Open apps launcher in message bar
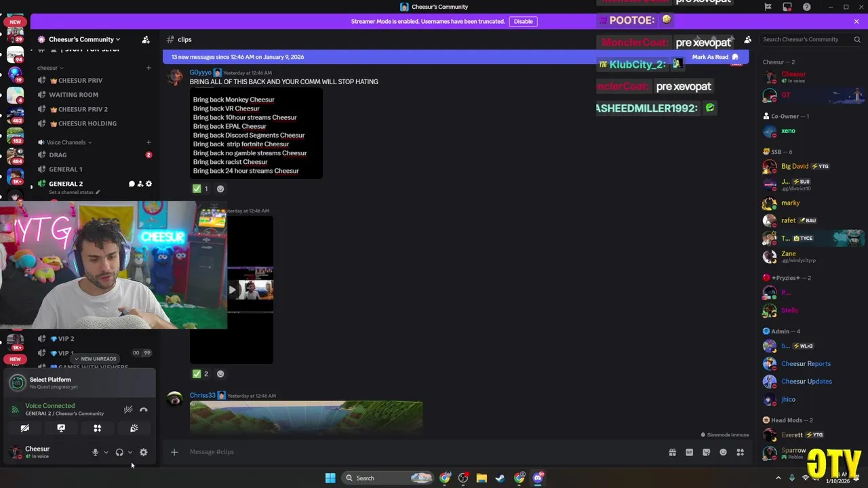 point(741,452)
